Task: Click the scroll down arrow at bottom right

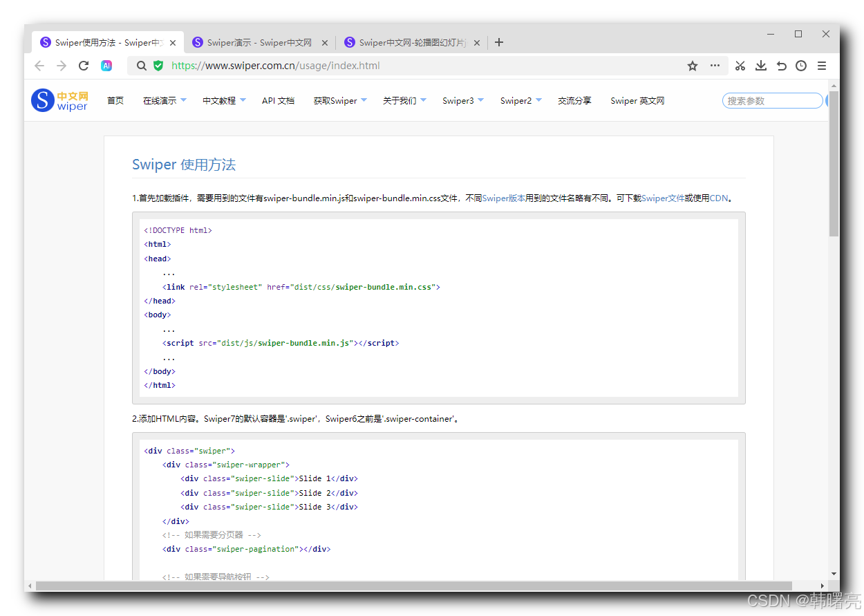Action: pos(834,573)
